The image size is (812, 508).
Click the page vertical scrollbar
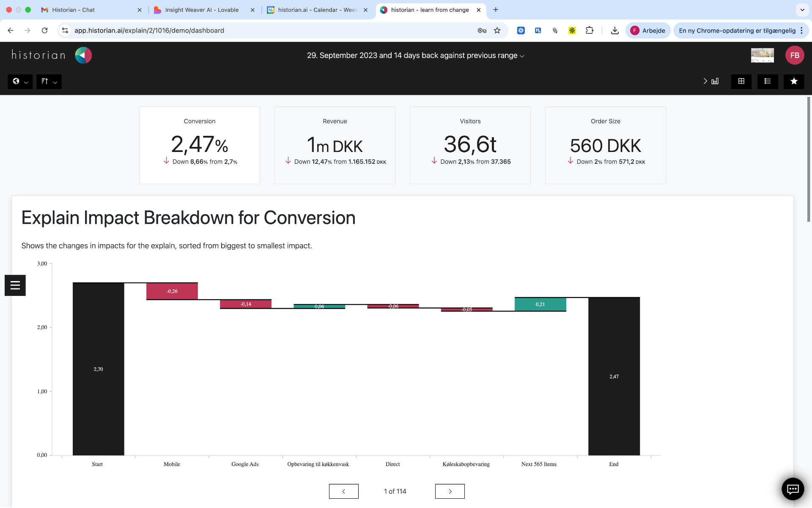809,160
